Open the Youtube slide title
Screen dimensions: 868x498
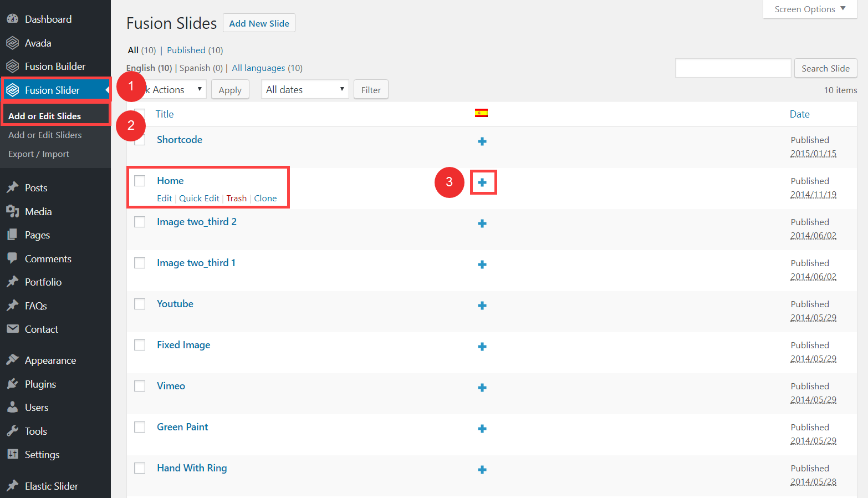pos(175,304)
